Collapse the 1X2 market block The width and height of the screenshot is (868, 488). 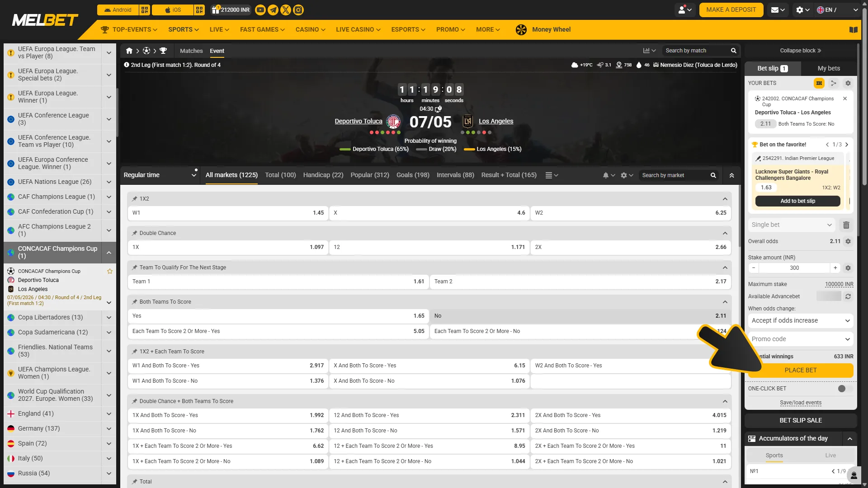725,199
